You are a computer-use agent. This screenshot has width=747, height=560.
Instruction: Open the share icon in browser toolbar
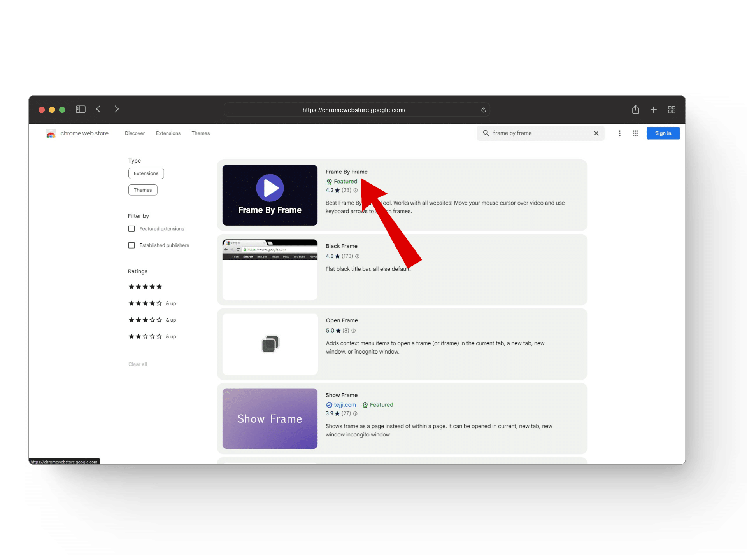[x=635, y=110]
